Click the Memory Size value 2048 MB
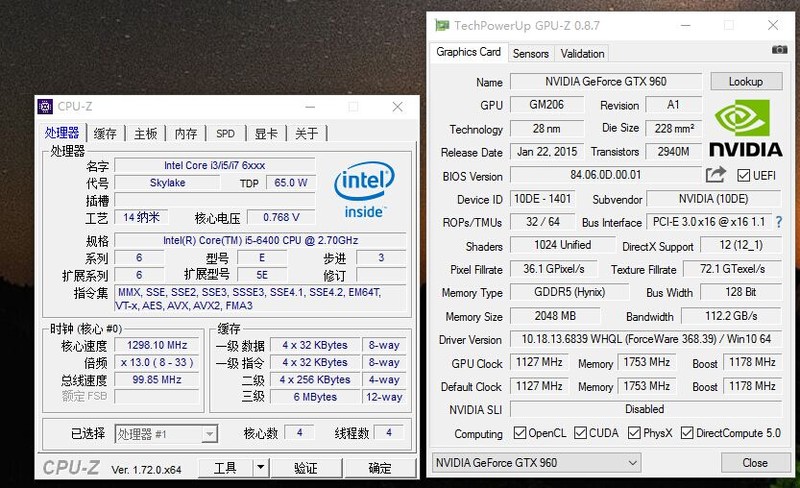 click(555, 316)
